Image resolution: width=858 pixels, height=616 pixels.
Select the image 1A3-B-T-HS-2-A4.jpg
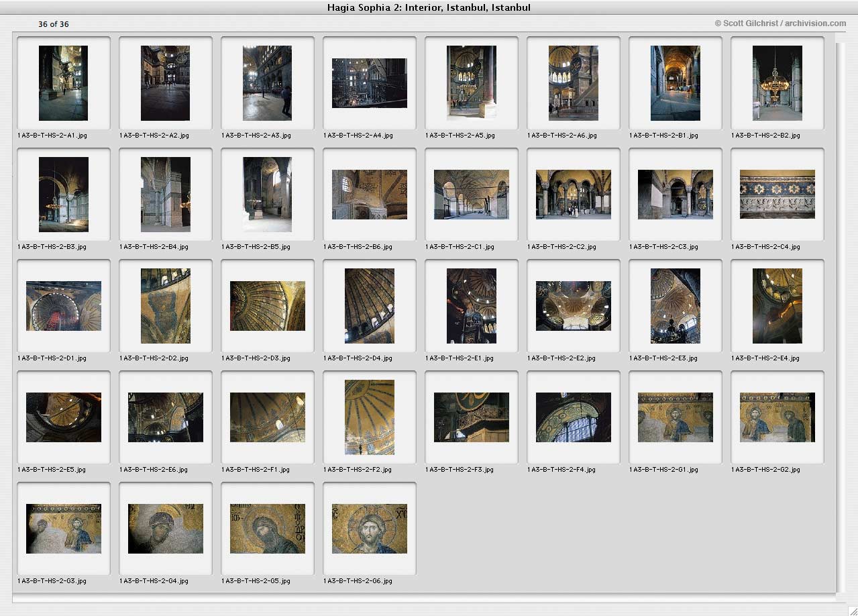click(370, 83)
